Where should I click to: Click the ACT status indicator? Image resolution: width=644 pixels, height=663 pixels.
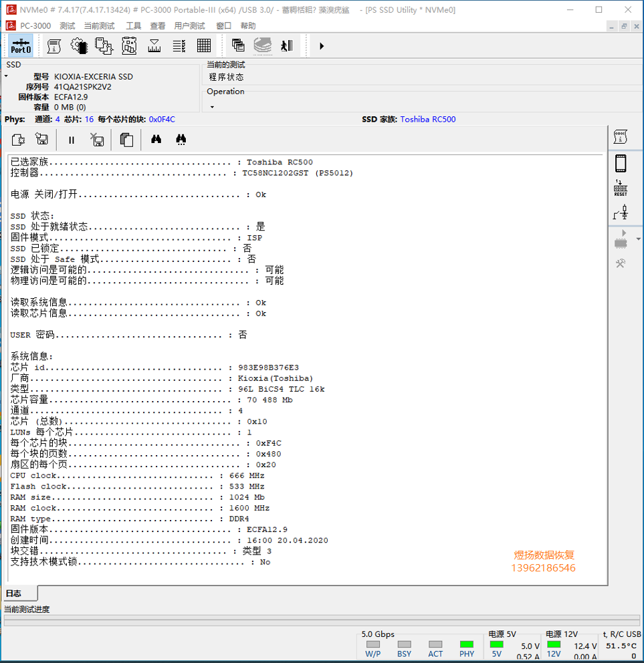click(x=435, y=644)
